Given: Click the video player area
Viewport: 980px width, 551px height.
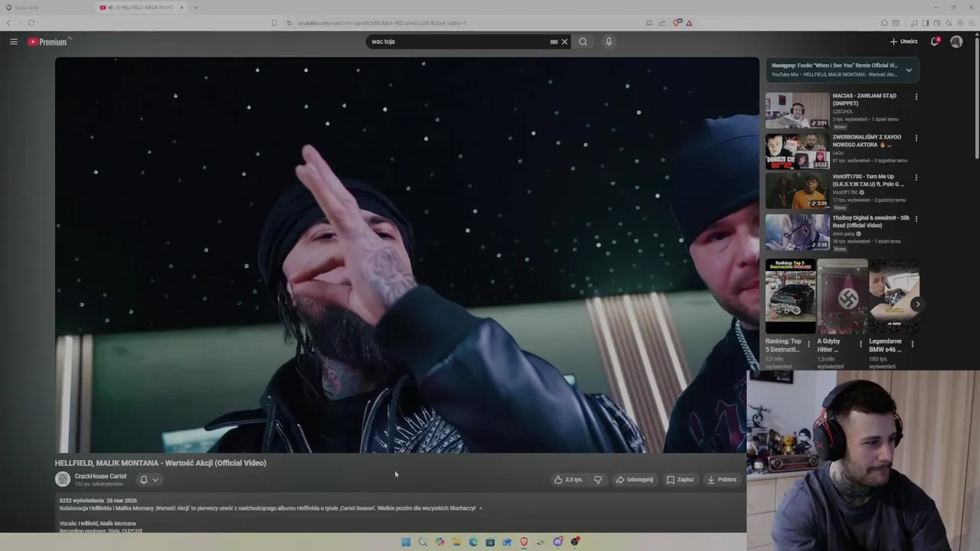Looking at the screenshot, I should [x=407, y=255].
